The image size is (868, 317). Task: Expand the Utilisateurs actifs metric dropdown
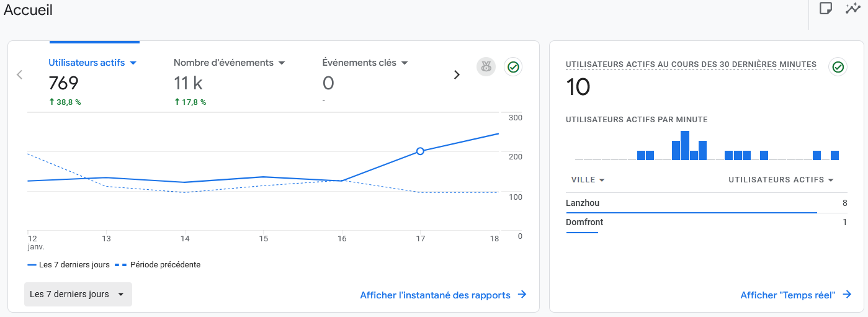coord(133,63)
